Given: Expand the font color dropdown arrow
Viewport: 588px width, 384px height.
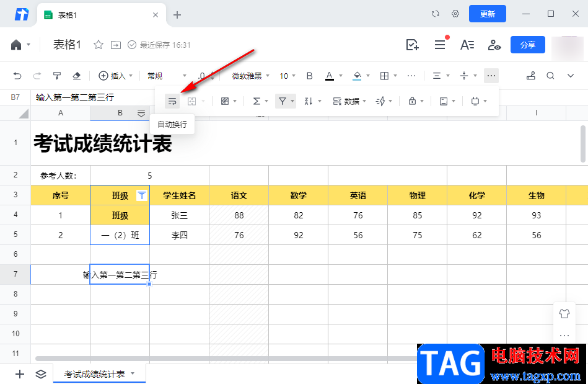Looking at the screenshot, I should click(x=341, y=76).
